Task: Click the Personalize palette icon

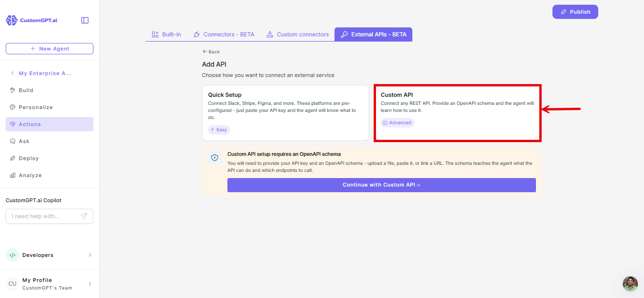Action: (13, 107)
